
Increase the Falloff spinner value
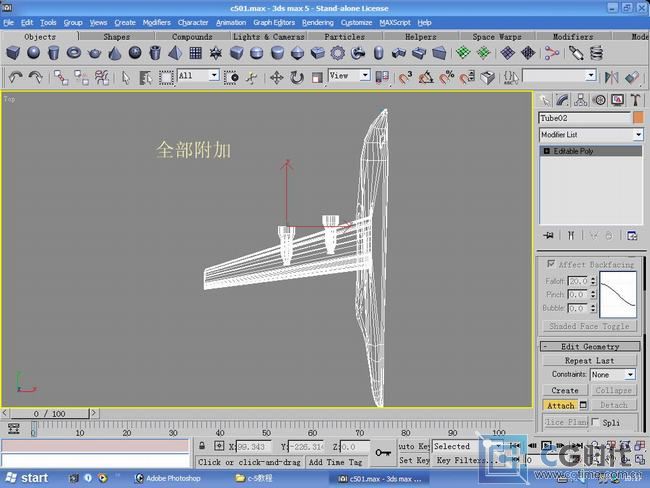click(x=593, y=279)
